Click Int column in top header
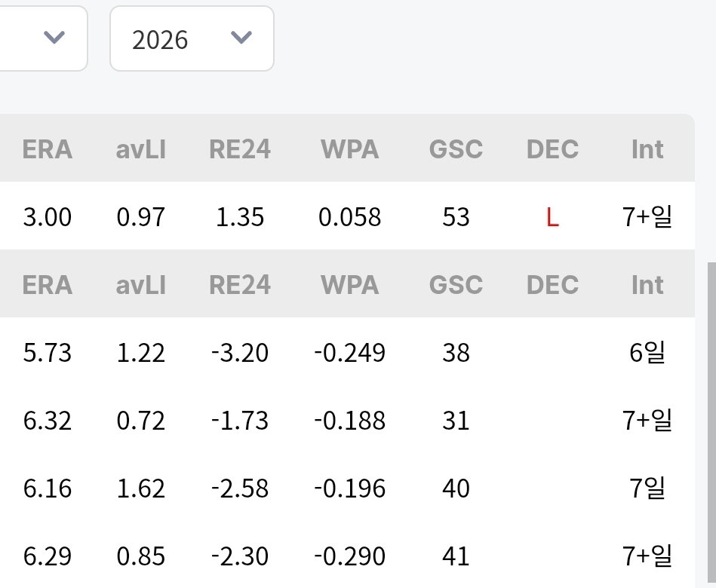The width and height of the screenshot is (716, 588). point(647,149)
